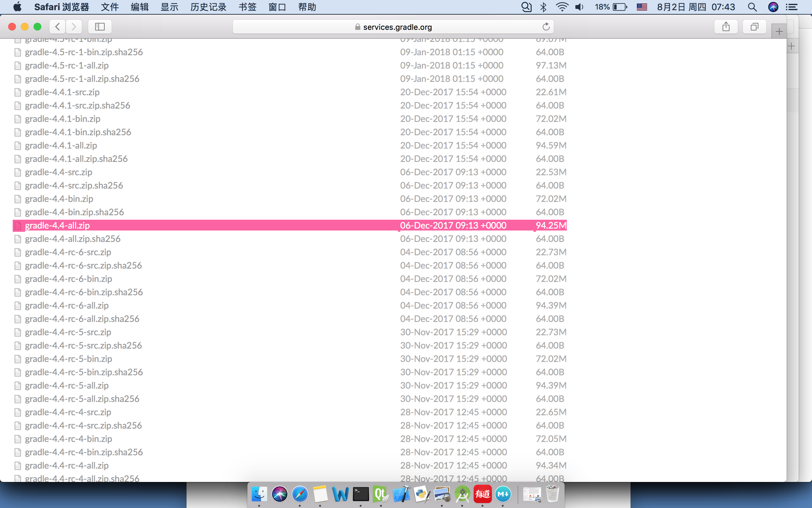Screen dimensions: 812x508
Task: Open MacDown M icon in Dock
Action: pyautogui.click(x=503, y=494)
